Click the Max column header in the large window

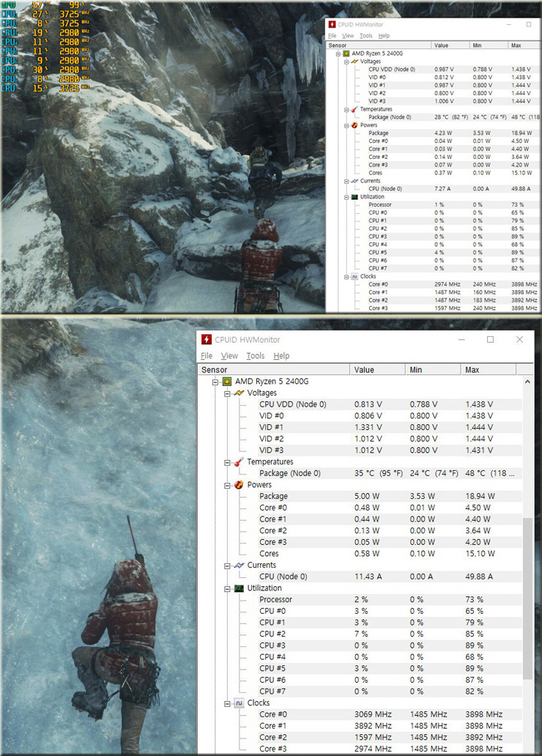(489, 370)
